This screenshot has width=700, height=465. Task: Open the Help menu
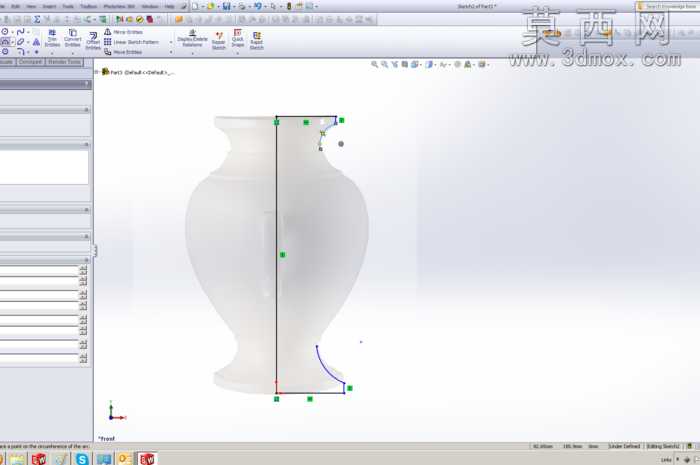(x=169, y=6)
